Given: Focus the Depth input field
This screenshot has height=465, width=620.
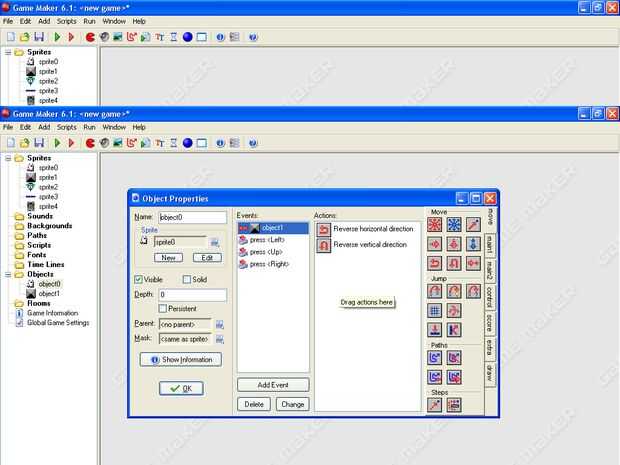Looking at the screenshot, I should tap(193, 295).
